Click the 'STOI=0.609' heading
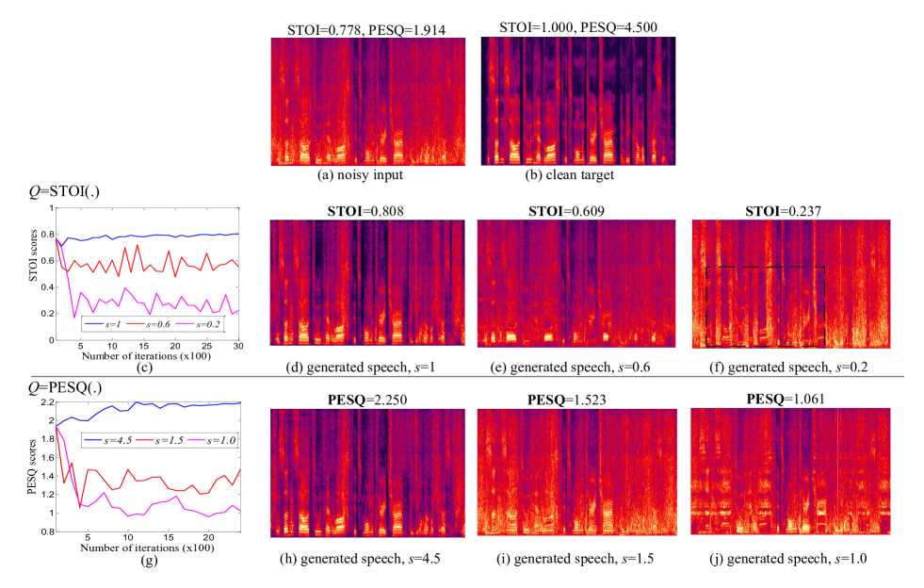The width and height of the screenshot is (924, 588). [566, 211]
